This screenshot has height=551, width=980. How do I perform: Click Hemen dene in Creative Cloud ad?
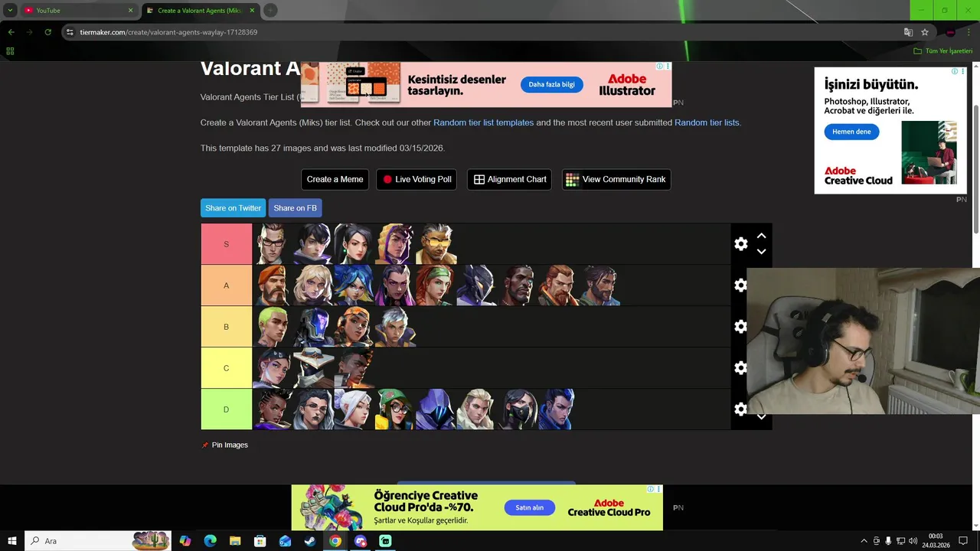851,132
